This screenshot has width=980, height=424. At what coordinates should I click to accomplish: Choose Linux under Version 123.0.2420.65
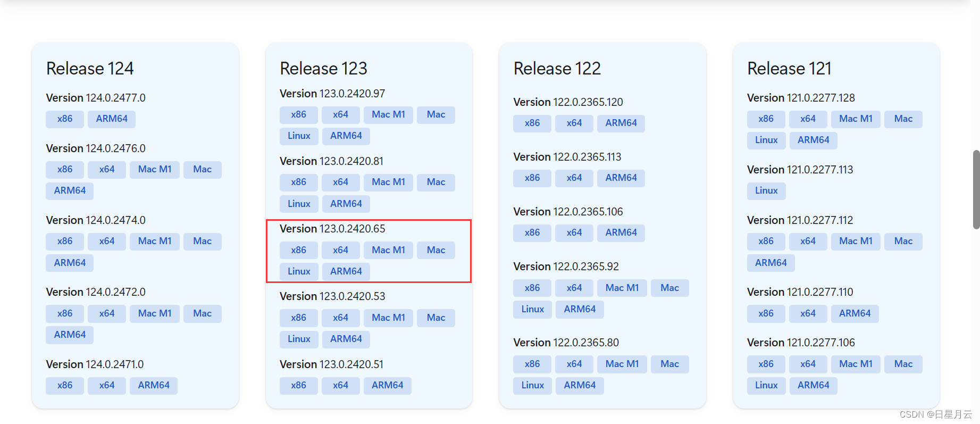pyautogui.click(x=299, y=272)
